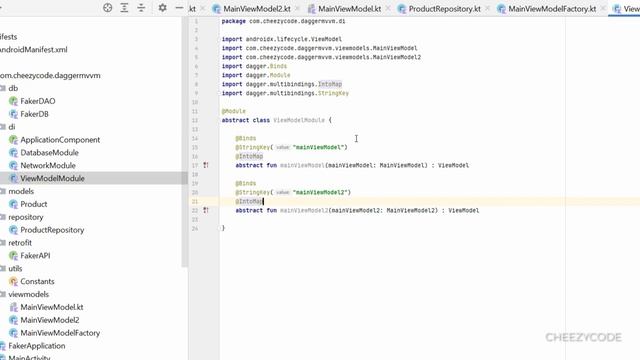Click NetworkModule class icon

[x=13, y=165]
